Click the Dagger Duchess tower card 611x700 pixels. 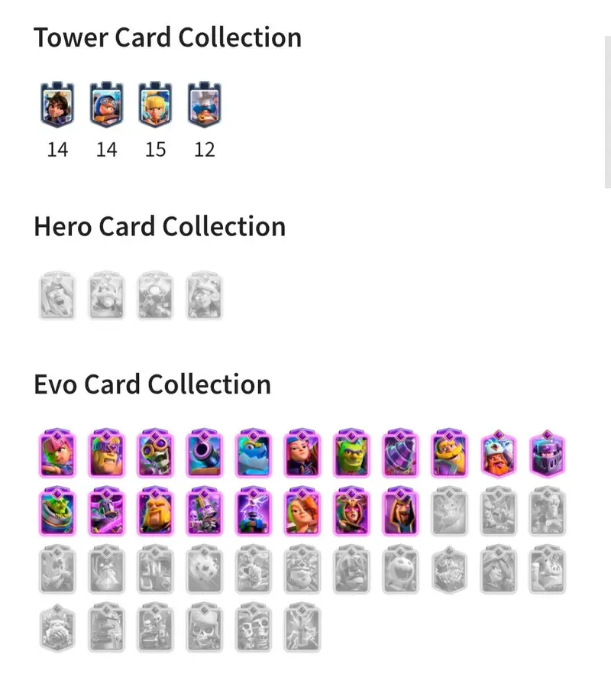point(155,105)
